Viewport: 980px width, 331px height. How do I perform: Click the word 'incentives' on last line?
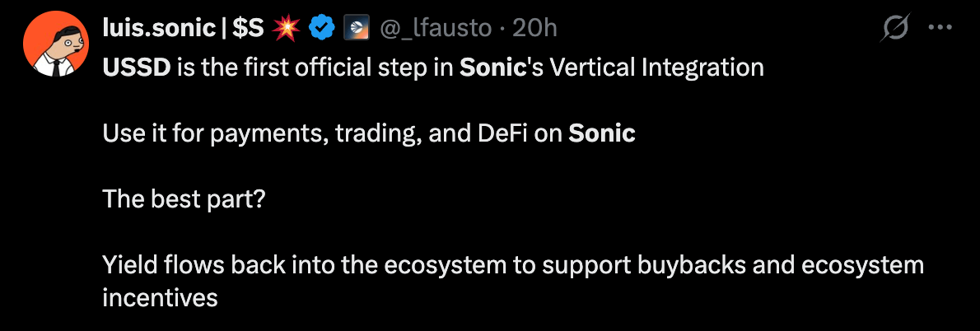coord(160,297)
